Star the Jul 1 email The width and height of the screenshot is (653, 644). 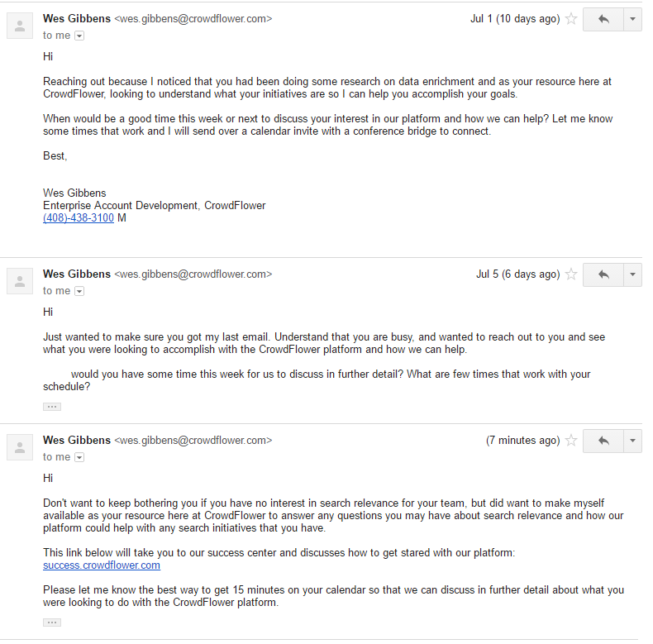click(x=571, y=19)
